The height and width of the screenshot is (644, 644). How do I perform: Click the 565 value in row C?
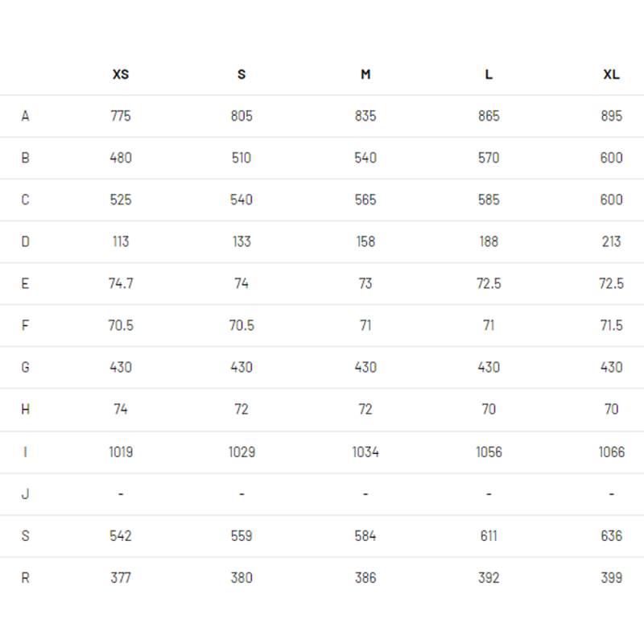[x=365, y=200]
